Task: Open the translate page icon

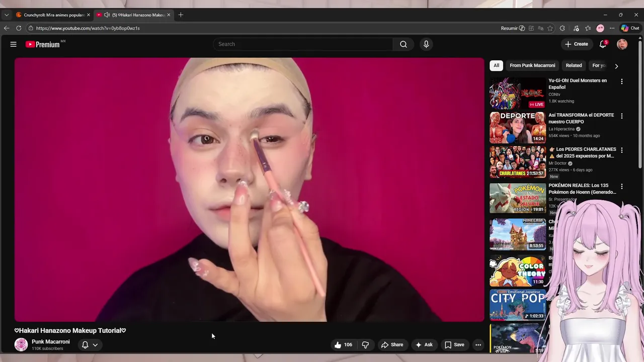Action: [540, 28]
